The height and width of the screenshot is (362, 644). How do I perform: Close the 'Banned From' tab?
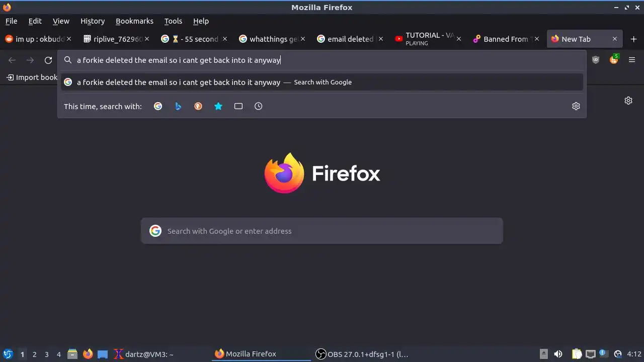[537, 39]
